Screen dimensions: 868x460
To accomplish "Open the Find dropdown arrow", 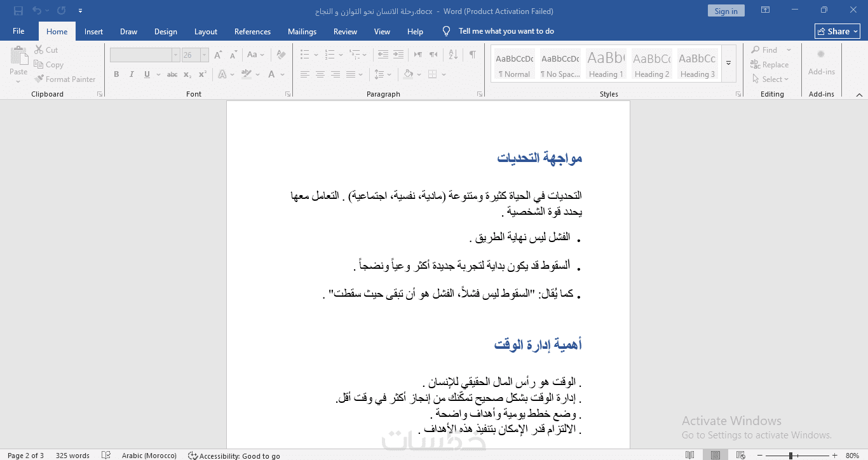I will click(x=789, y=50).
